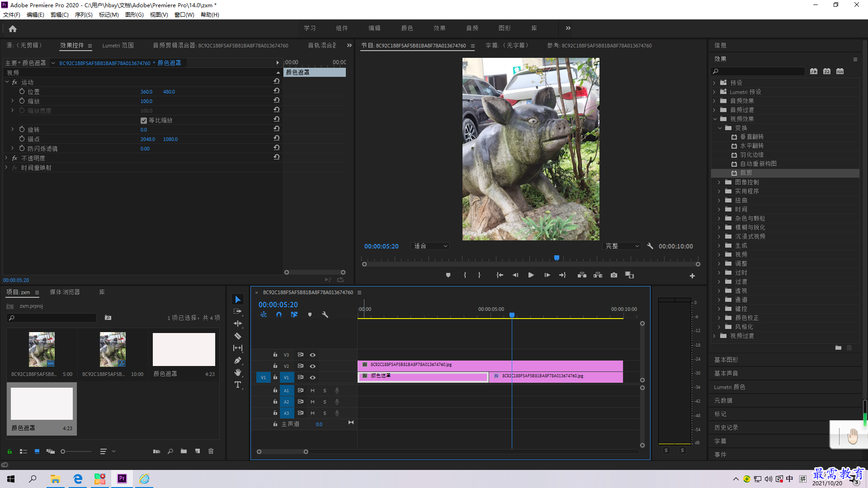Delete selected item trash icon in Project panel
868x488 pixels.
pyautogui.click(x=211, y=451)
